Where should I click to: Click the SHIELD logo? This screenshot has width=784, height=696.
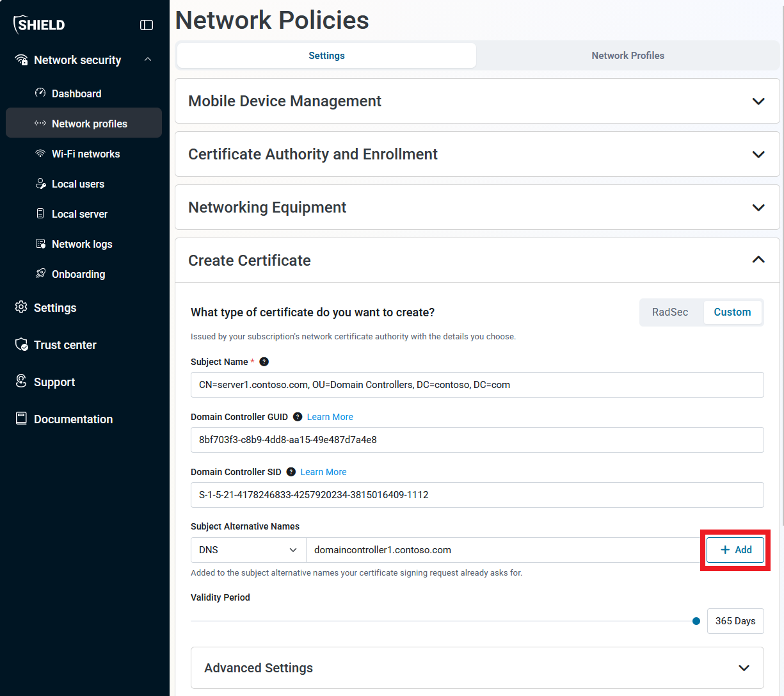[x=39, y=24]
